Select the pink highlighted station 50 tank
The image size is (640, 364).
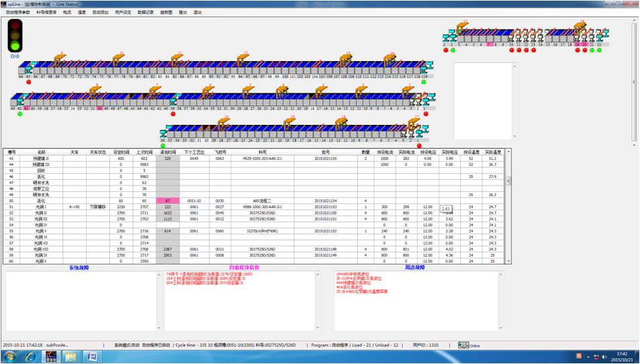tap(99, 107)
